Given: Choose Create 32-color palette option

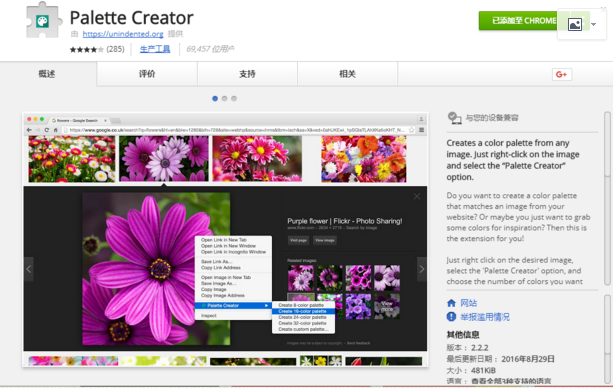Looking at the screenshot, I should 303,323.
